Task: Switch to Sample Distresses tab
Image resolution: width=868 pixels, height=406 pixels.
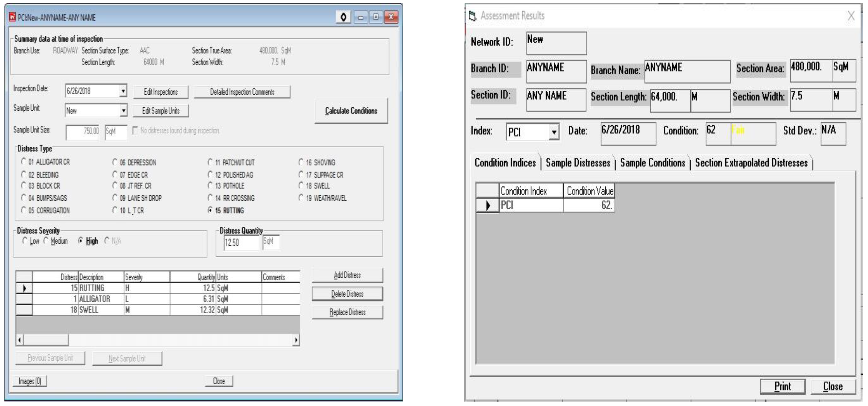Action: click(578, 163)
